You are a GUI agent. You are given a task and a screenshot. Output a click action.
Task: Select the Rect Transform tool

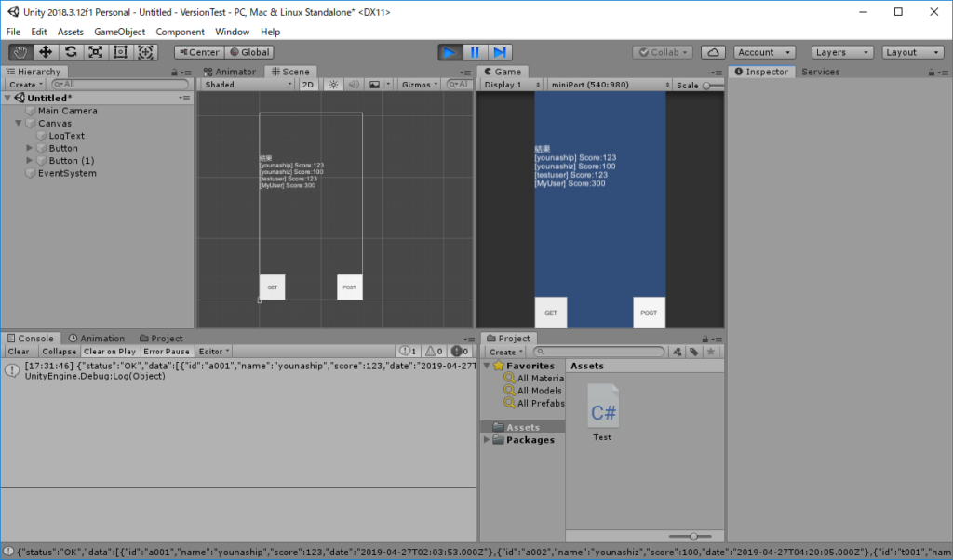pyautogui.click(x=120, y=52)
